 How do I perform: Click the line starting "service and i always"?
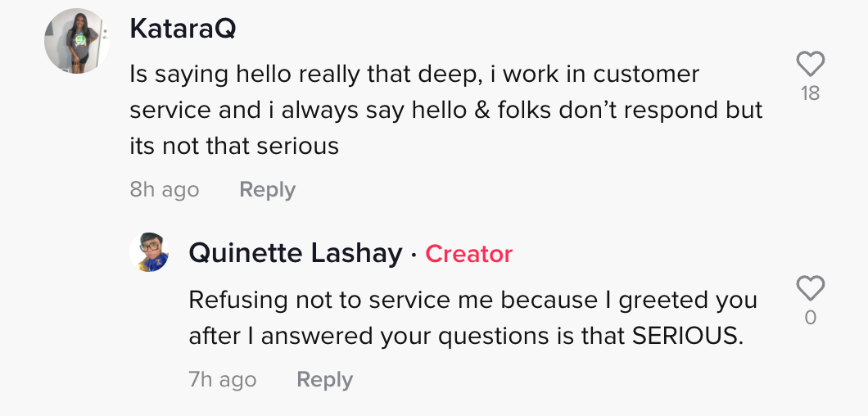coord(446,111)
